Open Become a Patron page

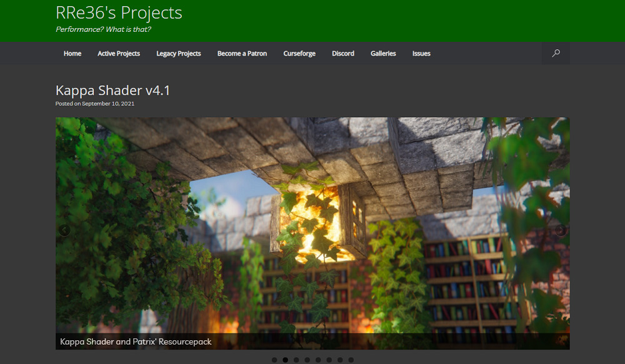pos(242,53)
